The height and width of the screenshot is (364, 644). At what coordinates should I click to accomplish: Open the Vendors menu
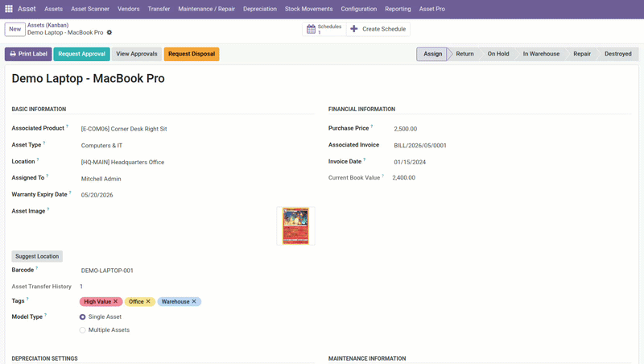[129, 9]
